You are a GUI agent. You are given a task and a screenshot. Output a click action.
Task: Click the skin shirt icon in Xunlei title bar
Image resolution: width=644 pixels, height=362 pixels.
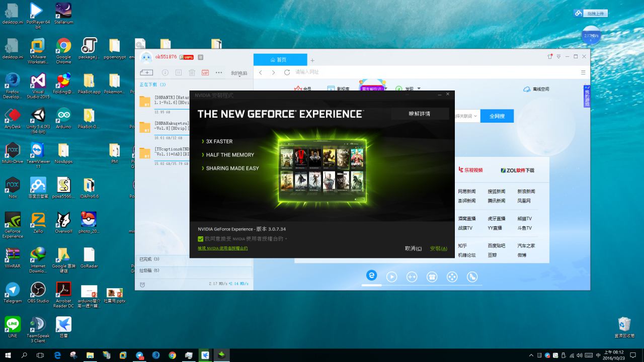click(550, 56)
